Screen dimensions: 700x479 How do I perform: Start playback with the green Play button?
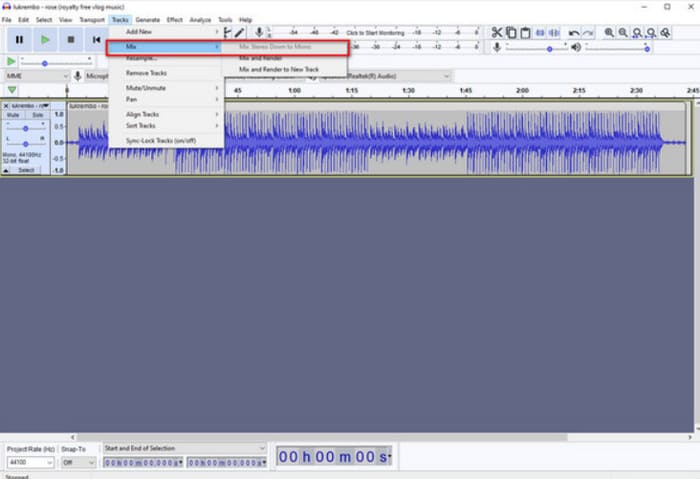click(45, 40)
